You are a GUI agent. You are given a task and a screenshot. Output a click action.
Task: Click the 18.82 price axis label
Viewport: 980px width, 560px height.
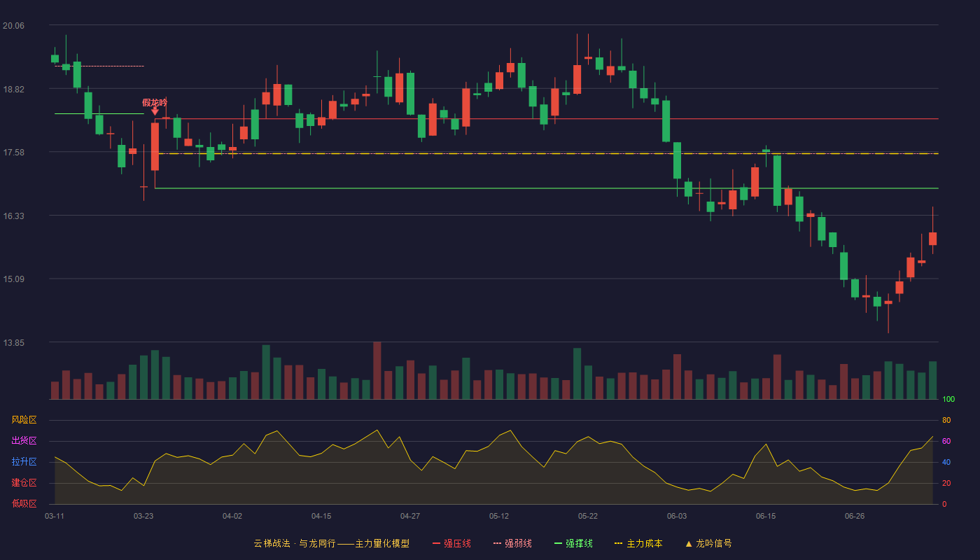(13, 90)
